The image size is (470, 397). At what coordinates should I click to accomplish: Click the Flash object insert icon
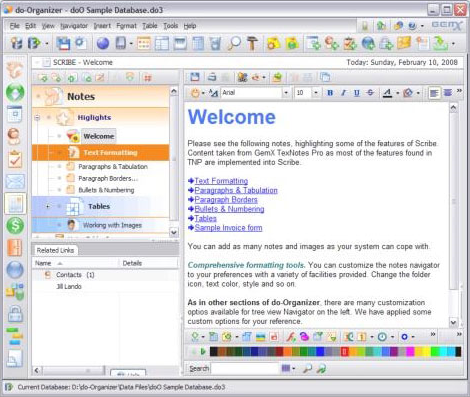pyautogui.click(x=291, y=337)
